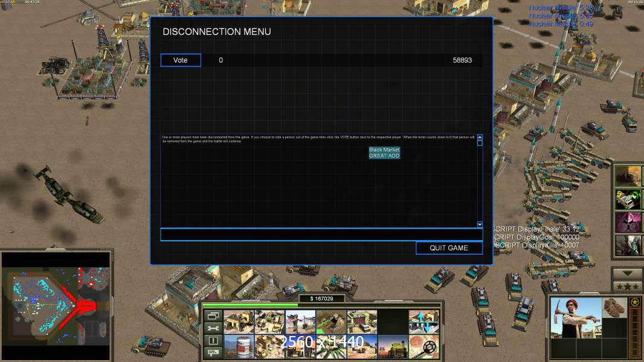Open the communicator overlapping-windows button
The image size is (644, 362).
coord(213,316)
